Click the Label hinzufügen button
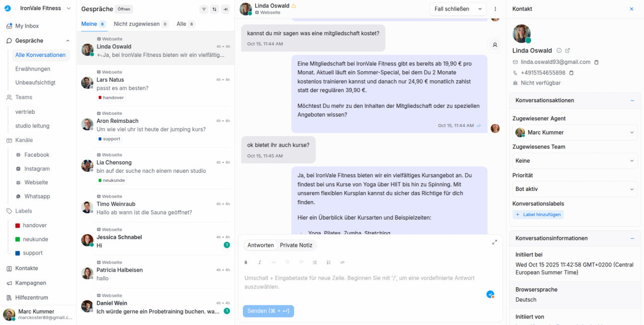The width and height of the screenshot is (644, 325). [x=539, y=214]
